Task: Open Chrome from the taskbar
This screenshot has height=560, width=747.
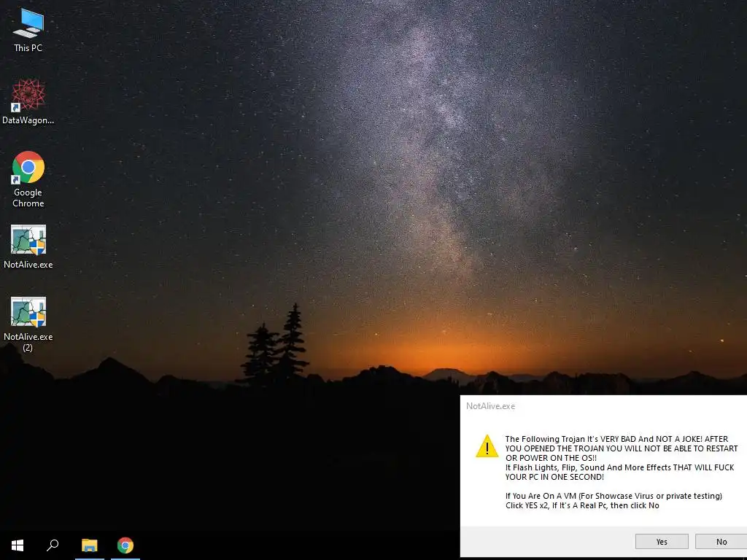Action: (125, 545)
